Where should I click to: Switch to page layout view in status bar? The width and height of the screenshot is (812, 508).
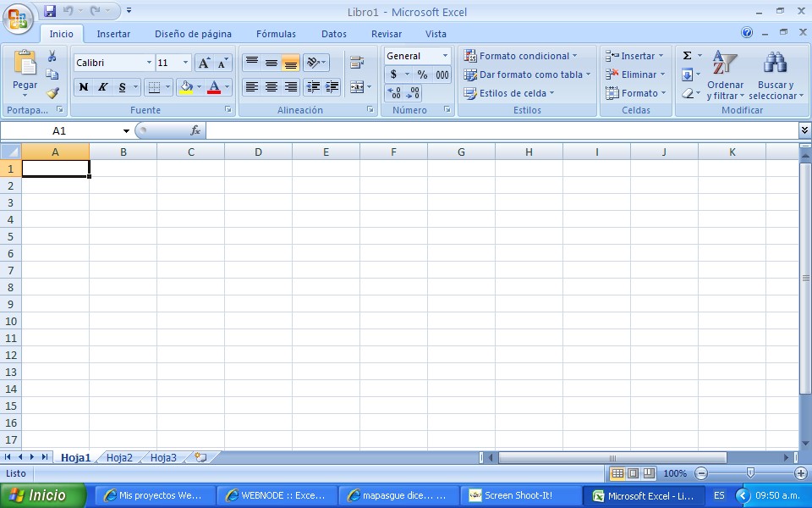click(x=634, y=473)
